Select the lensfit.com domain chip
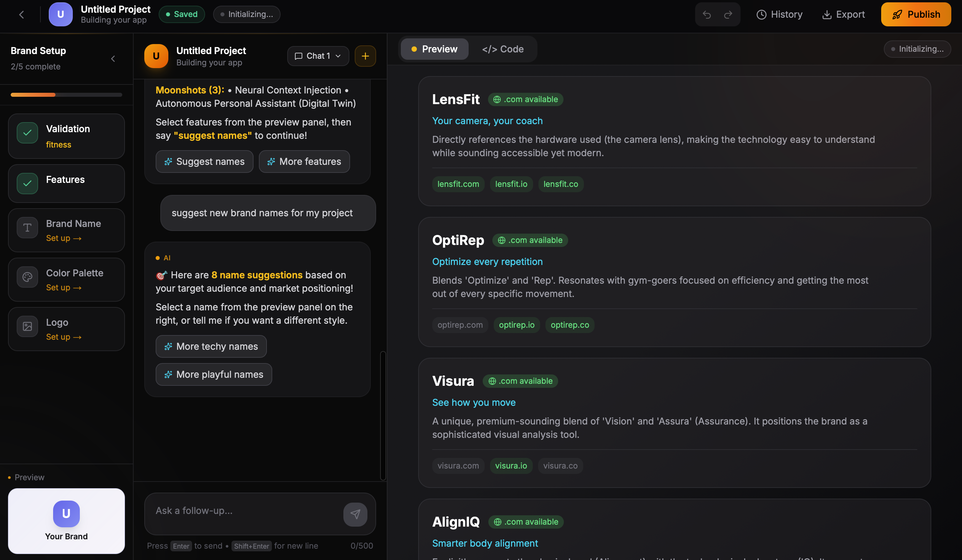 pos(458,184)
